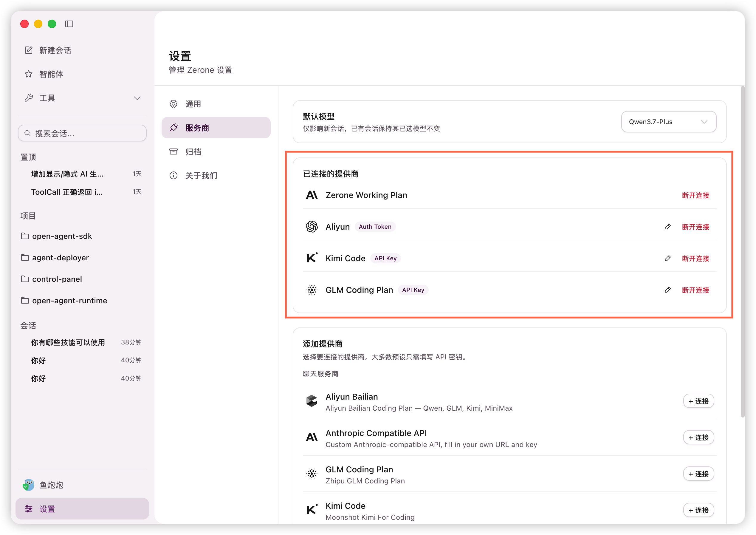Select the 通用 settings tab
Viewport: 756px width, 535px height.
216,104
